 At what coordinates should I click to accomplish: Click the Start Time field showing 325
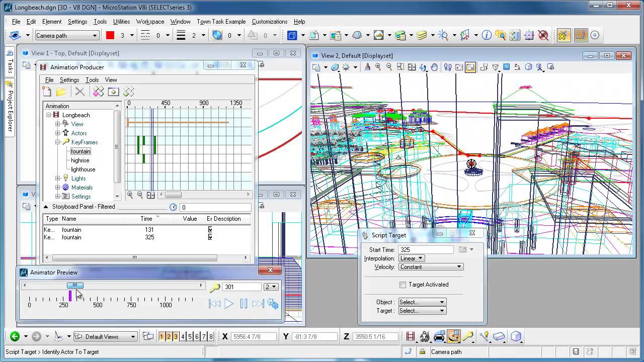[x=426, y=249]
